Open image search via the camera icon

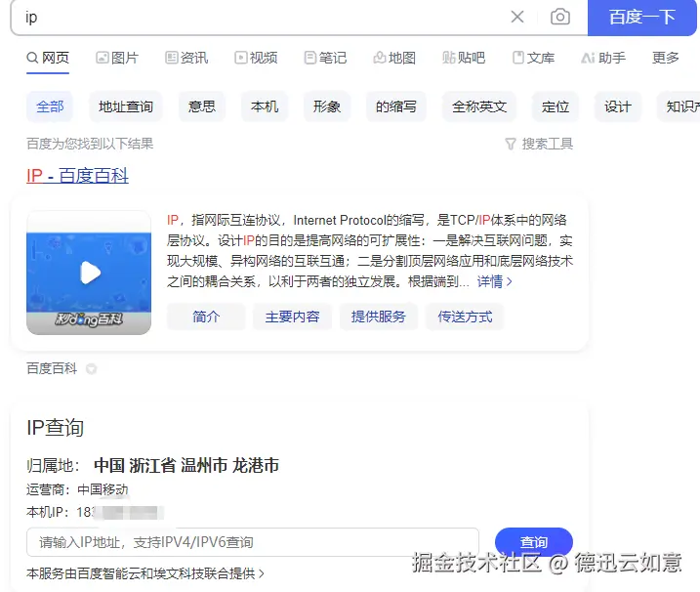[x=559, y=17]
